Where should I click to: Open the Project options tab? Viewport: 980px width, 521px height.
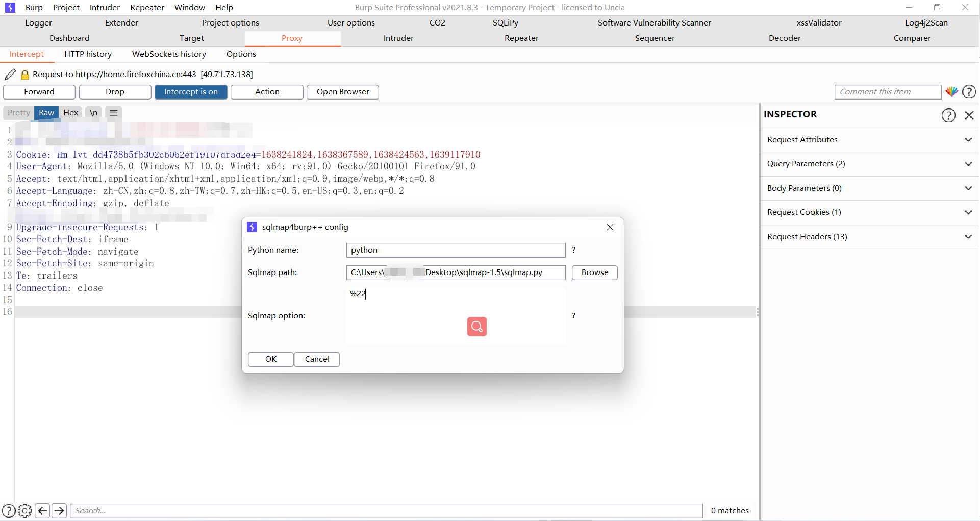pos(231,23)
